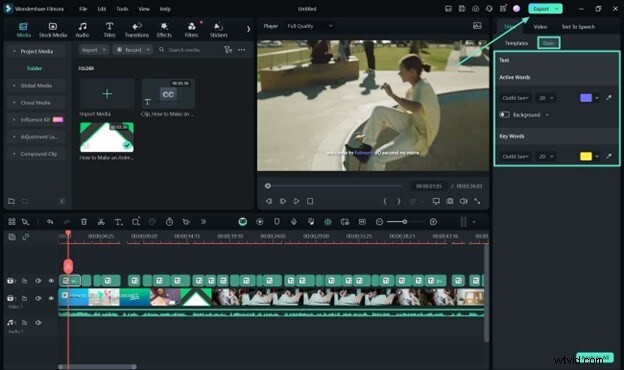
Task: Click the yellow Key Words color swatch
Action: point(586,156)
